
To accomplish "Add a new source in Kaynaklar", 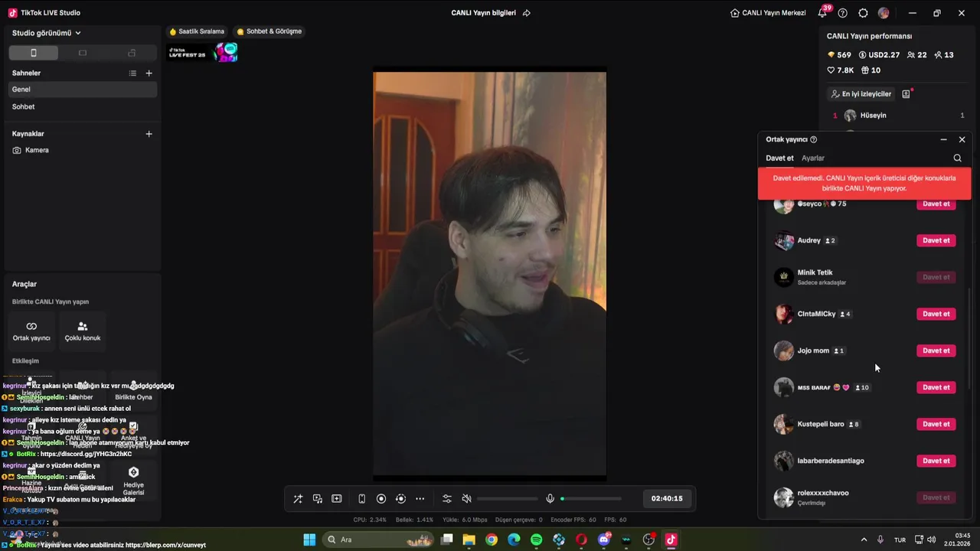I will (x=149, y=134).
